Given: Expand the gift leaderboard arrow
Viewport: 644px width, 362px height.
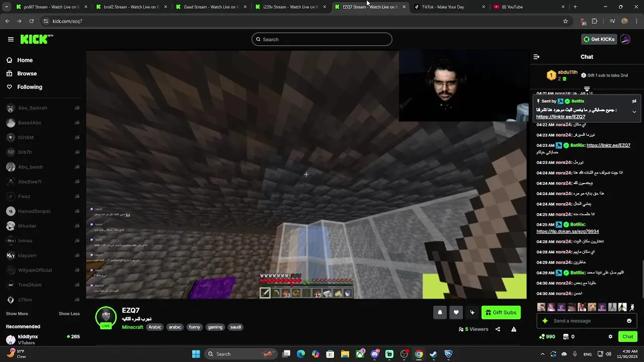Looking at the screenshot, I should pyautogui.click(x=587, y=89).
